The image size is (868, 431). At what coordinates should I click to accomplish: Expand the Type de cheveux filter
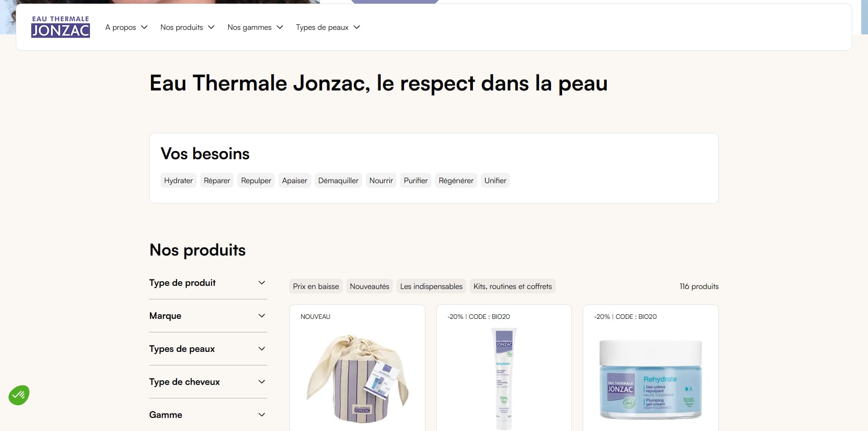tap(208, 382)
